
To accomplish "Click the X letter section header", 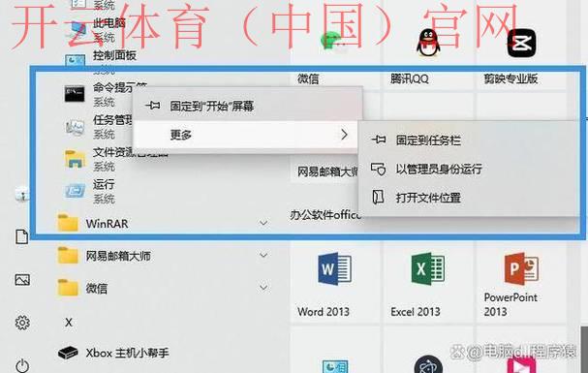I will click(69, 322).
